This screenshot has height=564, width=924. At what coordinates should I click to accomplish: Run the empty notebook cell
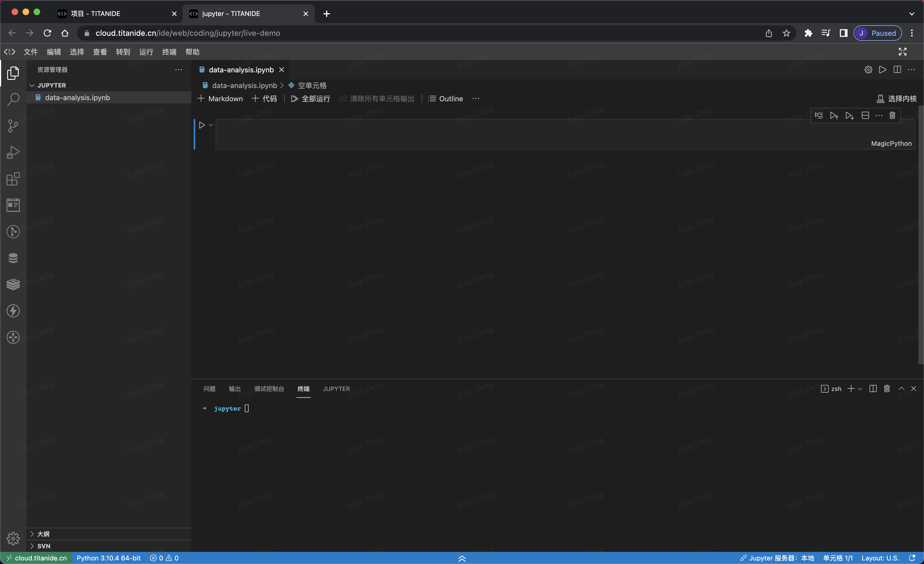tap(202, 125)
